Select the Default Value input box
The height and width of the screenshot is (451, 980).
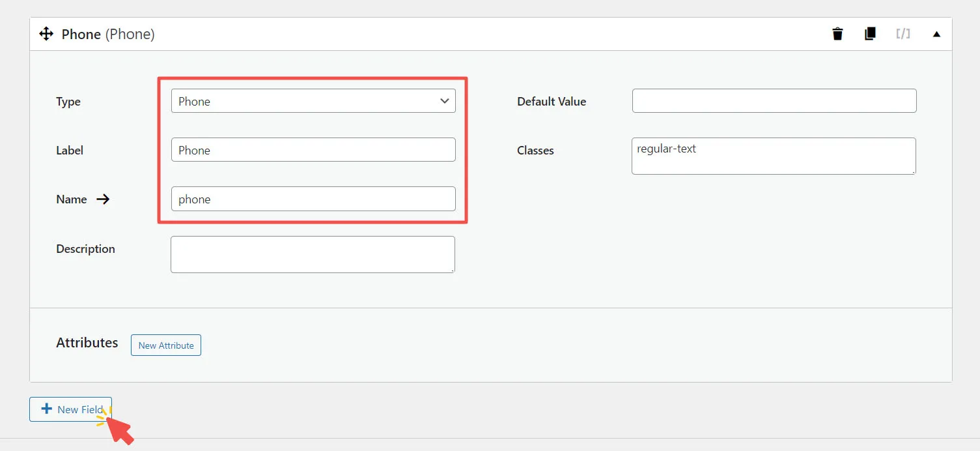pyautogui.click(x=774, y=101)
